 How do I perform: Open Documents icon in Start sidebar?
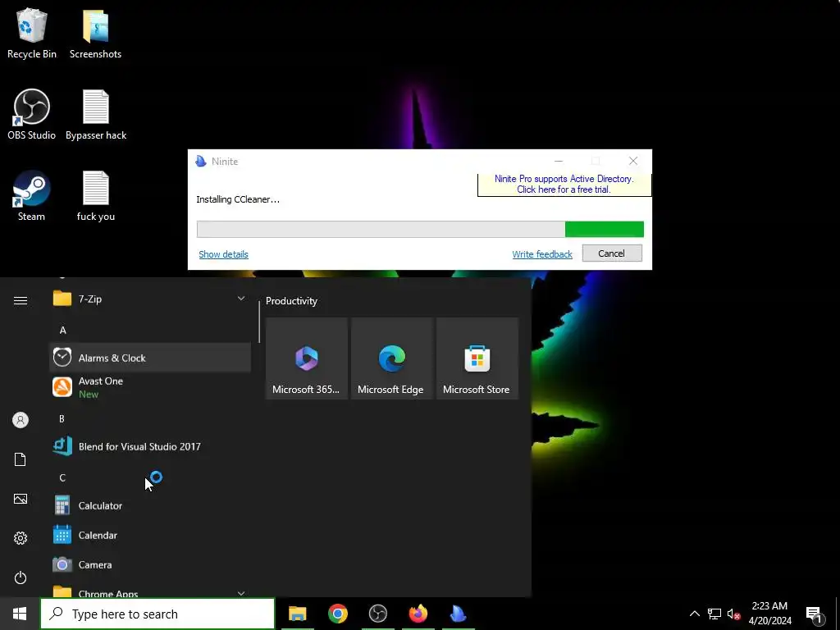point(21,459)
